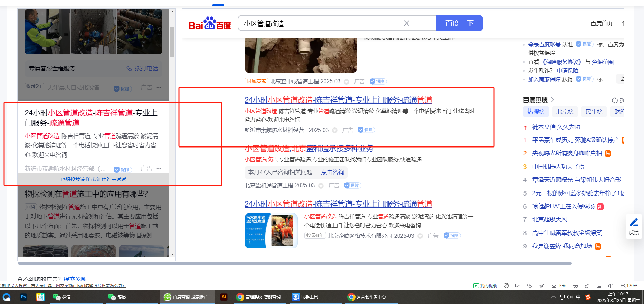This screenshot has height=304, width=644.
Task: Click the 拨打电话 phone link
Action: (x=142, y=68)
